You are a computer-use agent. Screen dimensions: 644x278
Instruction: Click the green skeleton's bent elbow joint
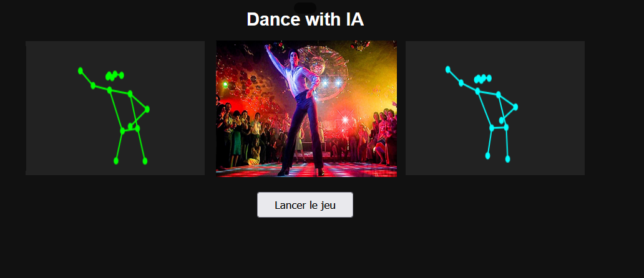pos(147,109)
